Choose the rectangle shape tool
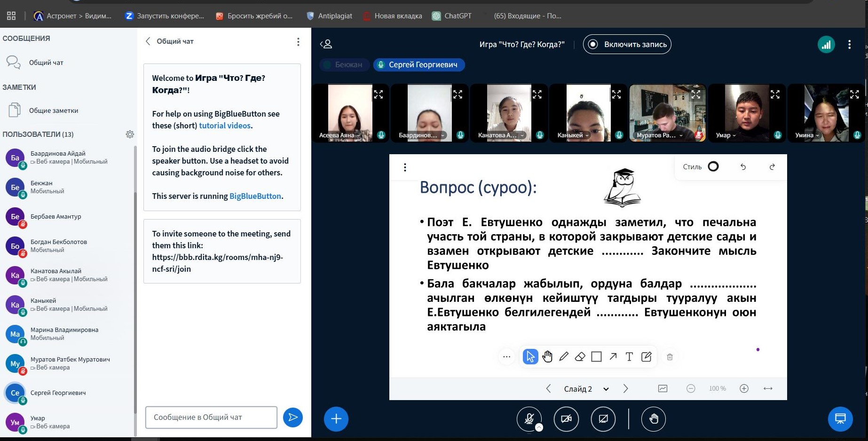This screenshot has width=868, height=441. (596, 357)
